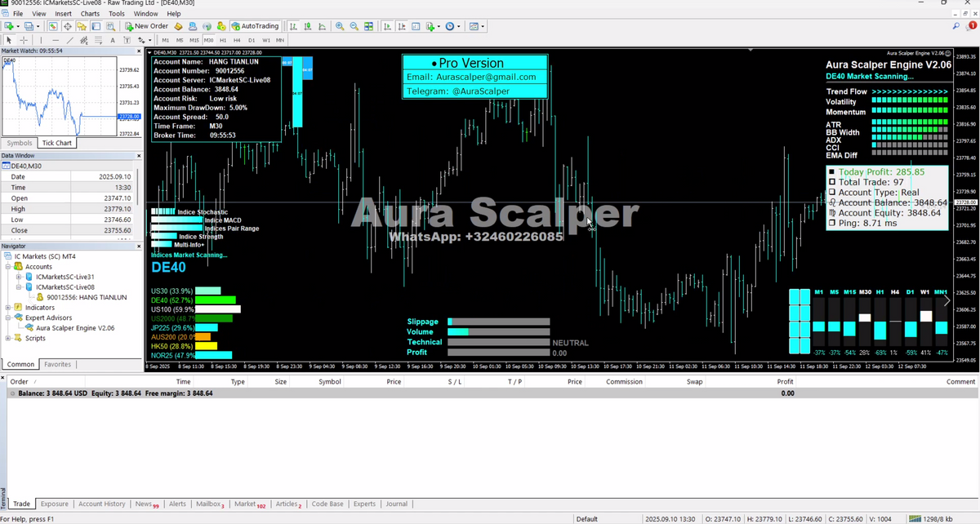This screenshot has height=524, width=980.
Task: Select the Zoom In magnifier icon
Action: click(340, 26)
